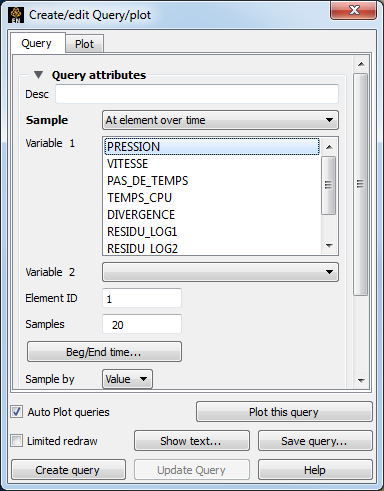This screenshot has height=491, width=384.
Task: Open the Sample by Value dropdown
Action: coord(127,379)
